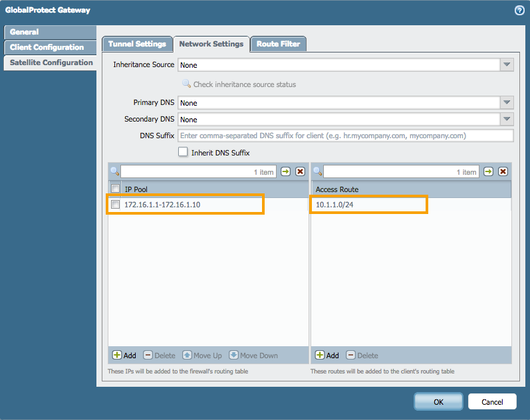Clear IP Pool filter red X
This screenshot has width=530, height=420.
point(300,171)
